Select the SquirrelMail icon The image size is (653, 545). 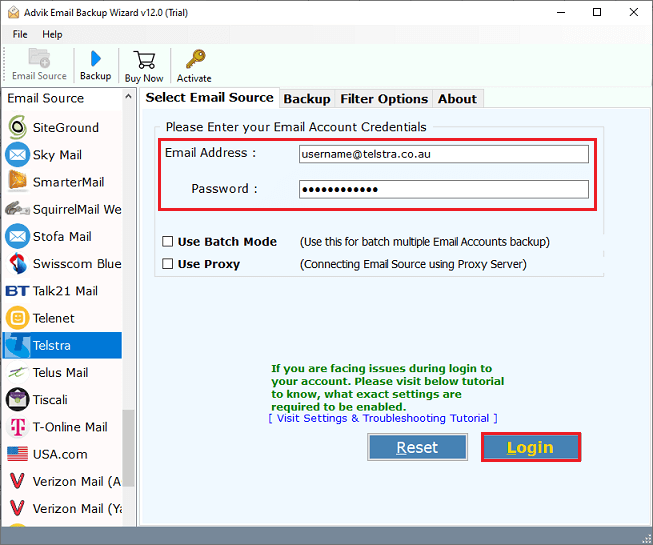tap(17, 209)
